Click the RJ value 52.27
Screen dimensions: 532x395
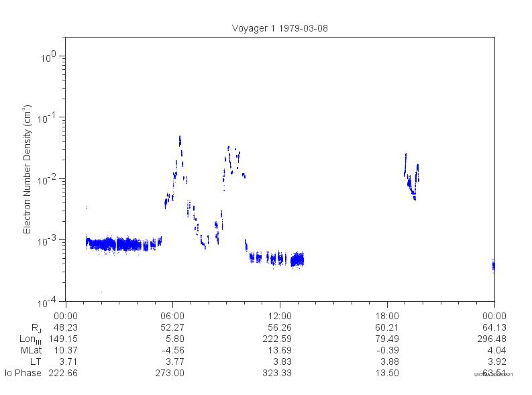(x=172, y=327)
